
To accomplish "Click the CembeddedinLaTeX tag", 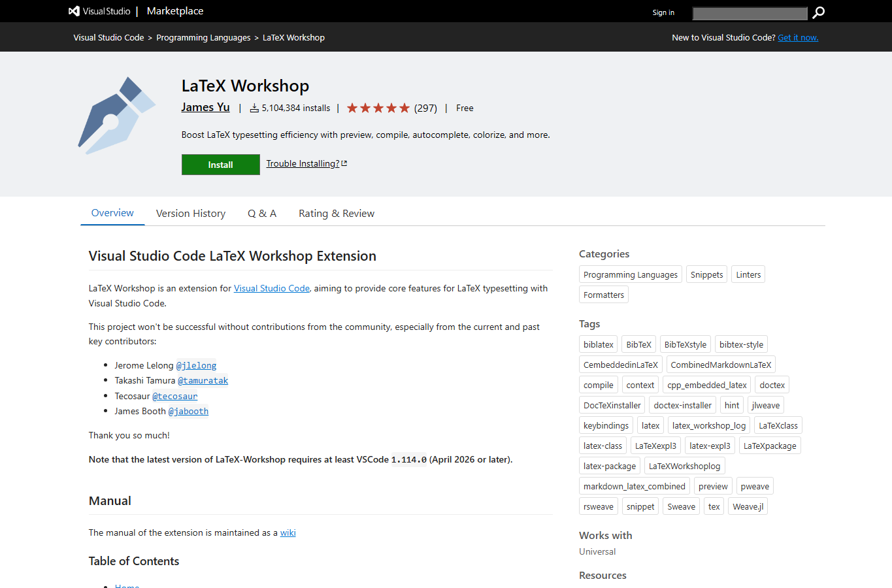I will [x=621, y=365].
